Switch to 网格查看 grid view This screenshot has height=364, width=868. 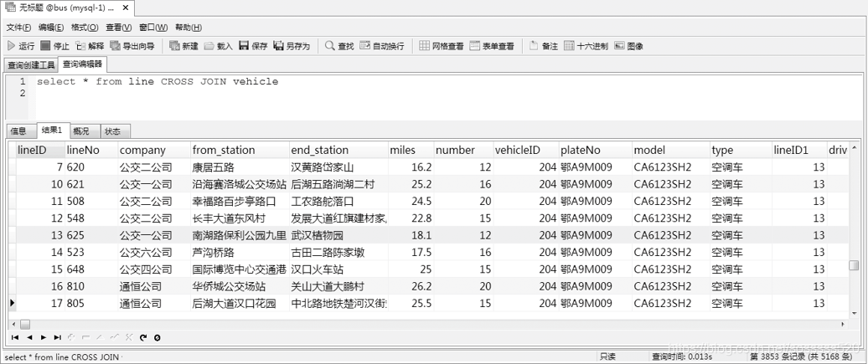pyautogui.click(x=441, y=46)
